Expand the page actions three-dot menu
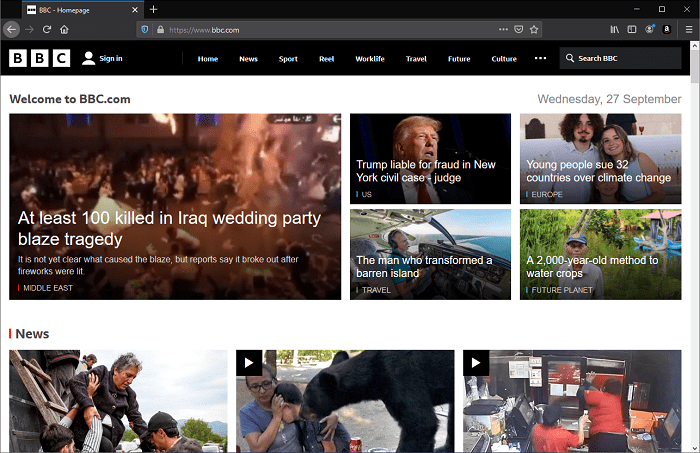700x453 pixels. 502,30
